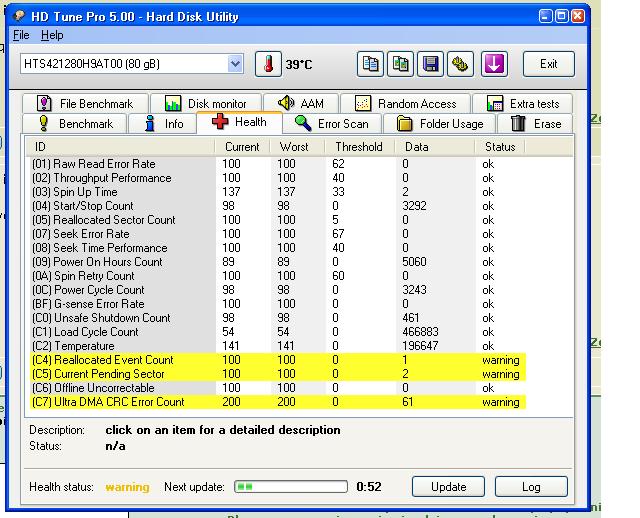Select the G-sense Error Rate row

coord(278,304)
